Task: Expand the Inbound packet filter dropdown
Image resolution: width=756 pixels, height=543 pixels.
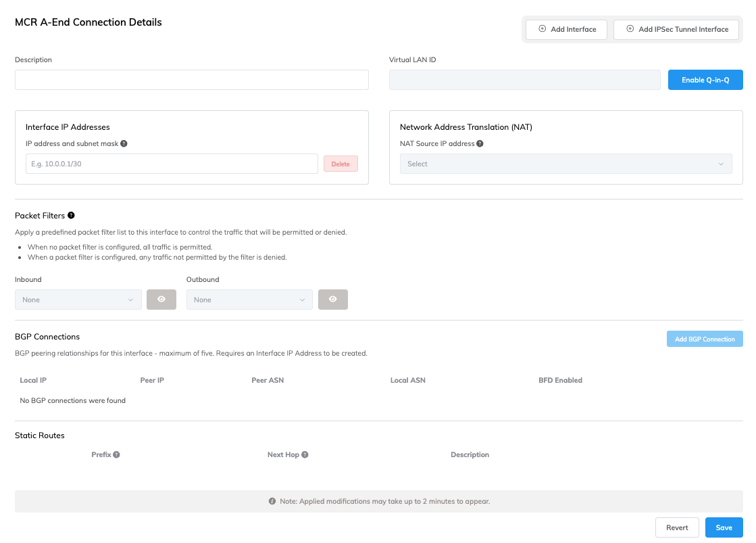Action: [78, 300]
